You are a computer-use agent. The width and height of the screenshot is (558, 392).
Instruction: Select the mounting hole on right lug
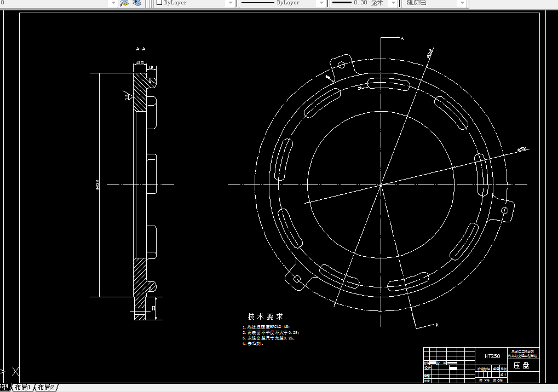(505, 210)
